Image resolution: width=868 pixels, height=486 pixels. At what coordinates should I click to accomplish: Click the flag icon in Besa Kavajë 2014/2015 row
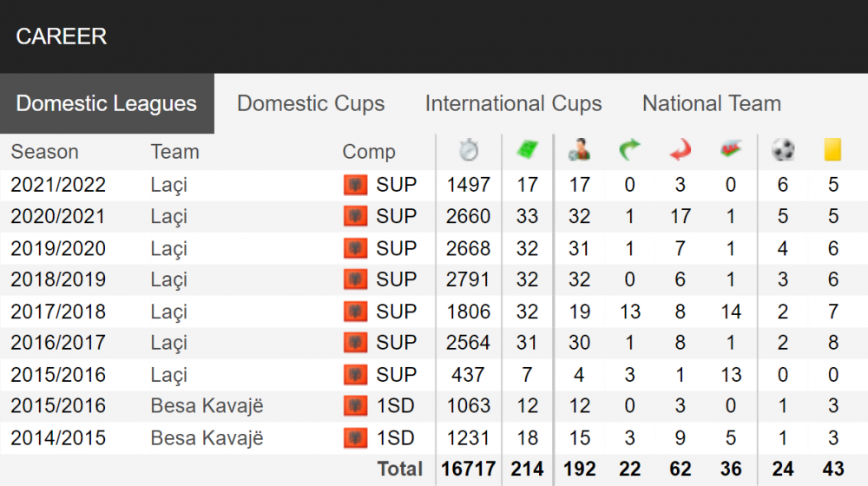[x=355, y=438]
